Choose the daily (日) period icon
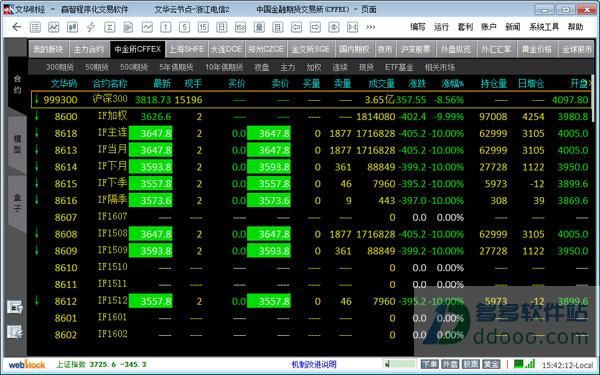The width and height of the screenshot is (600, 375). point(222,27)
